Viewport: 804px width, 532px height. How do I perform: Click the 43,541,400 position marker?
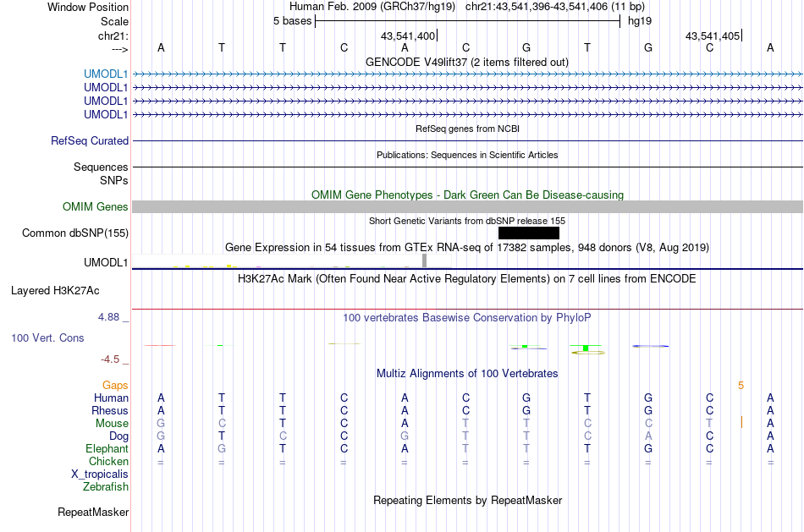pos(409,36)
